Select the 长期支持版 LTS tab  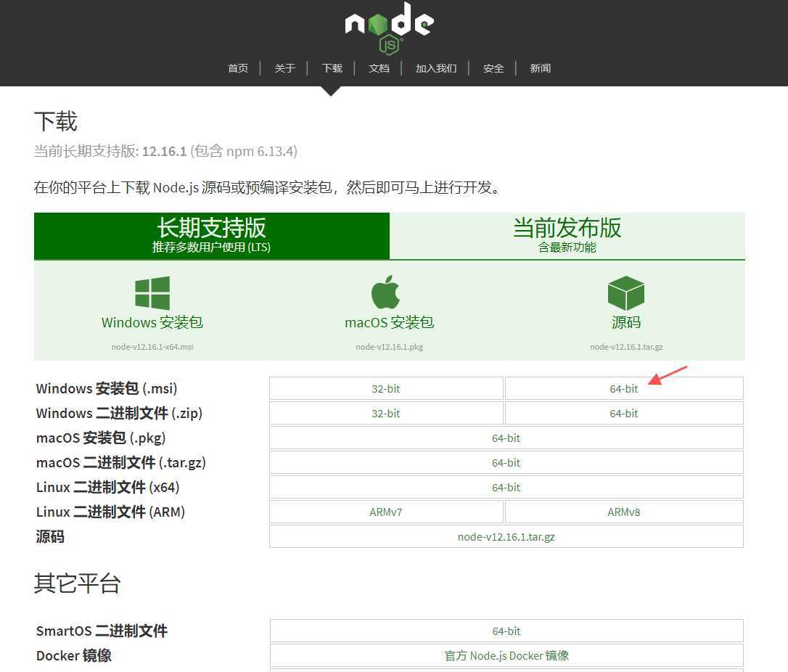tap(212, 236)
